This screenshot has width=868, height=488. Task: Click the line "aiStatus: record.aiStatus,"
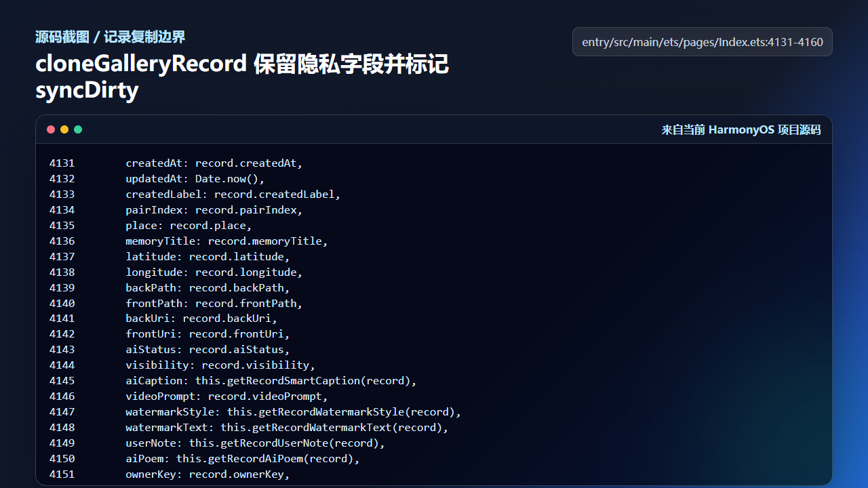coord(208,350)
